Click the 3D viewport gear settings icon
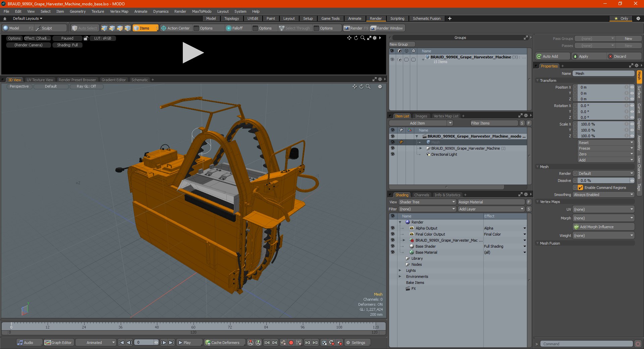644x349 pixels. pyautogui.click(x=380, y=87)
